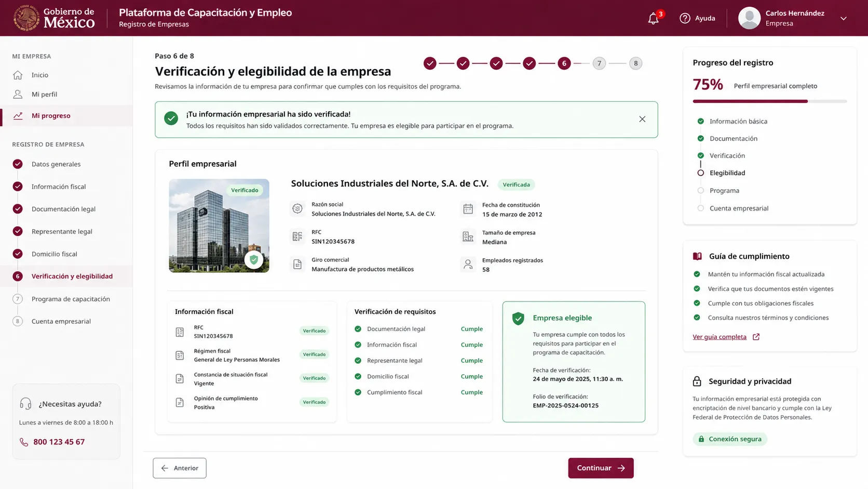Click step 7 circle in stepper

click(599, 63)
